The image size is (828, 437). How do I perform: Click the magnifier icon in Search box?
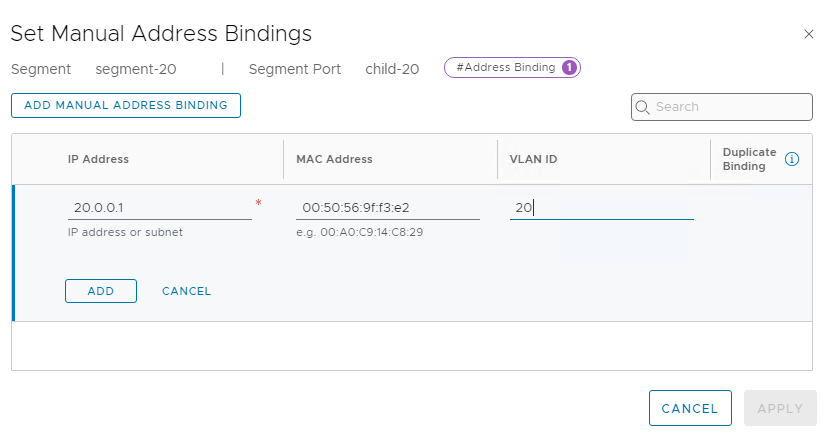642,107
